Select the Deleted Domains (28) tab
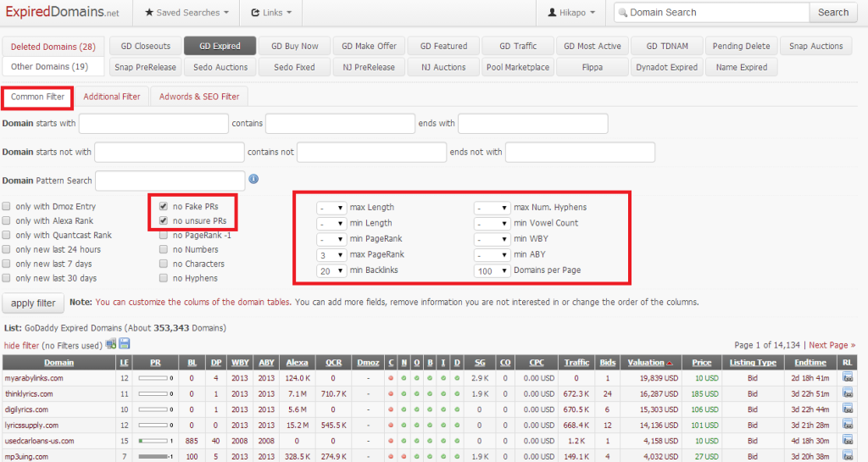Image resolution: width=868 pixels, height=462 pixels. (53, 47)
